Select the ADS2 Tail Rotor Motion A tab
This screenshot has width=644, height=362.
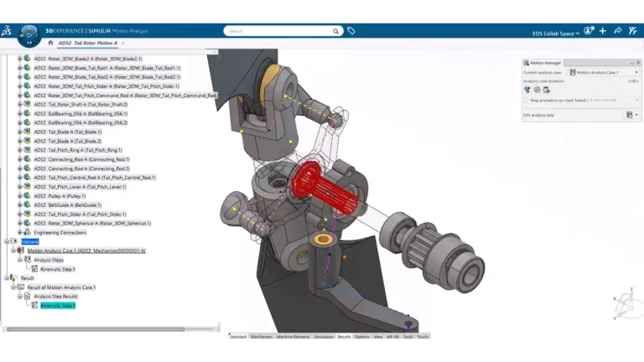87,43
